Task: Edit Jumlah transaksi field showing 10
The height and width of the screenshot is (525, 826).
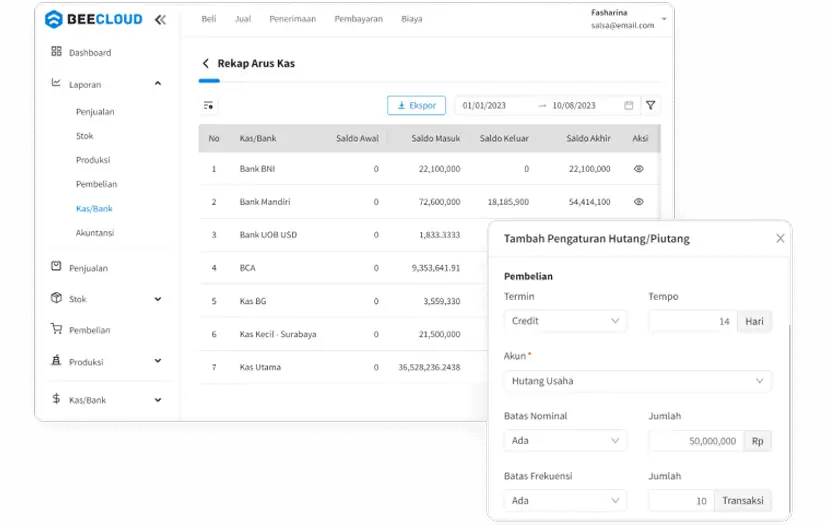Action: tap(682, 501)
